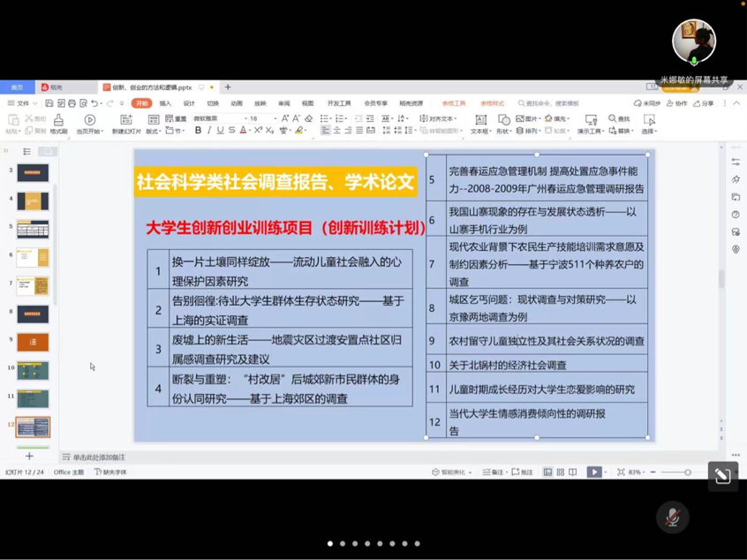The image size is (747, 560).
Task: Unmute the microphone button
Action: pyautogui.click(x=672, y=517)
